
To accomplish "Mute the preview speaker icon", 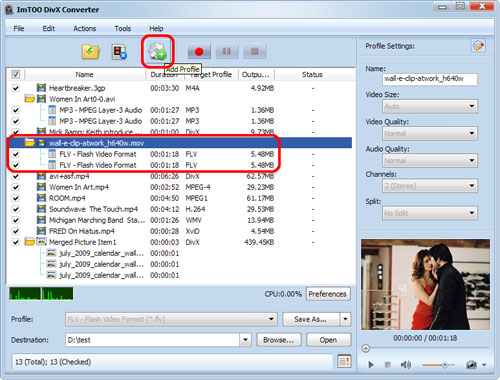I will [x=405, y=365].
